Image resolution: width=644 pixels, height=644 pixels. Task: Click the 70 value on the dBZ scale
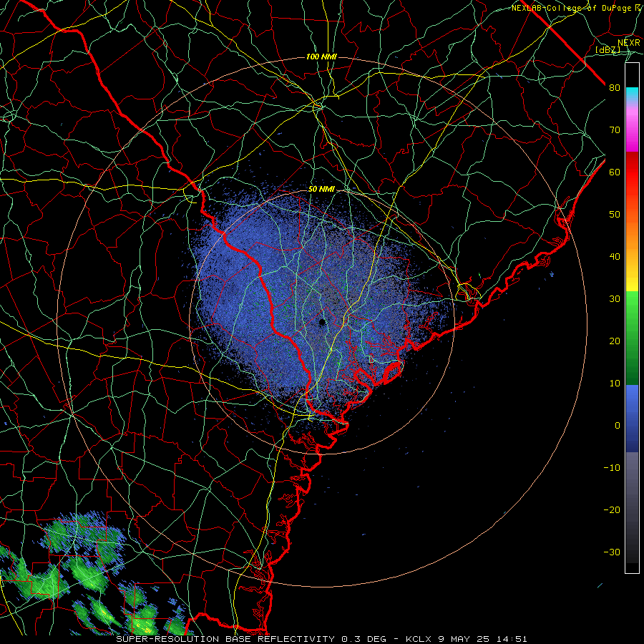point(615,130)
